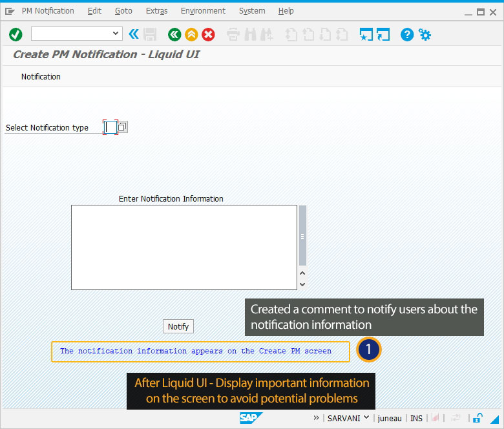
Task: Click the text area vertical scrollbar thumb
Action: click(302, 236)
